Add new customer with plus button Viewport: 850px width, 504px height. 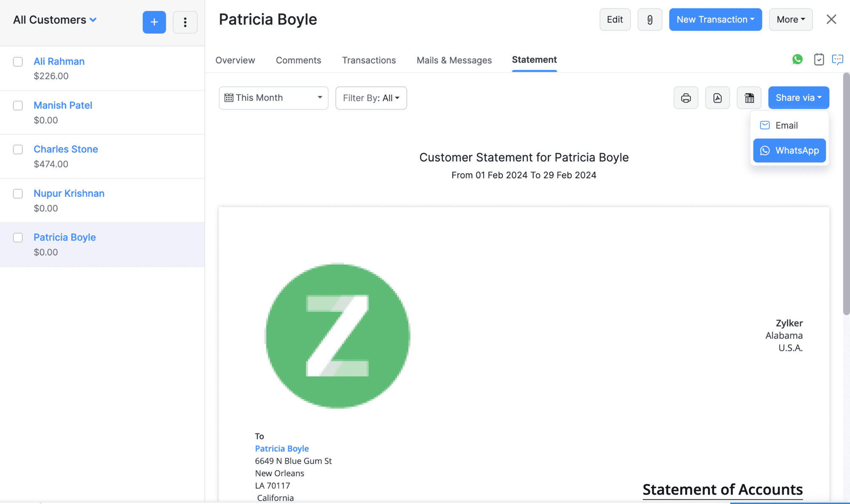click(x=154, y=22)
